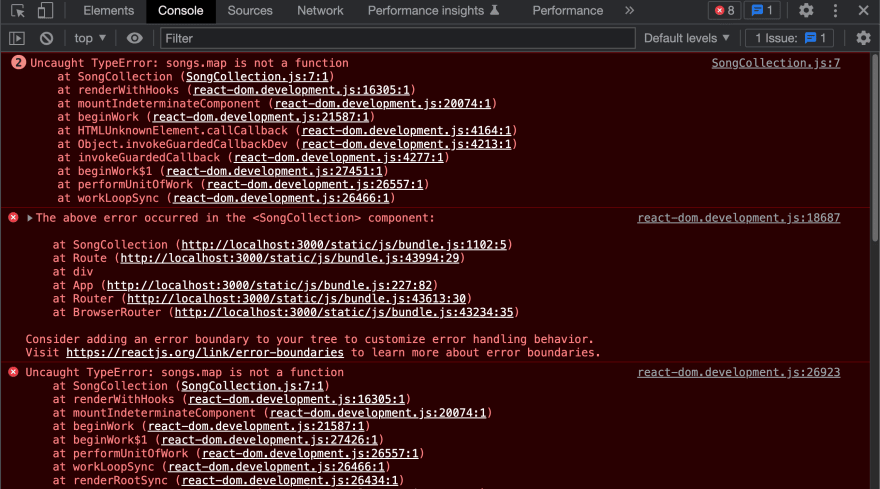Focus the Filter input field
This screenshot has height=489, width=880.
click(398, 38)
